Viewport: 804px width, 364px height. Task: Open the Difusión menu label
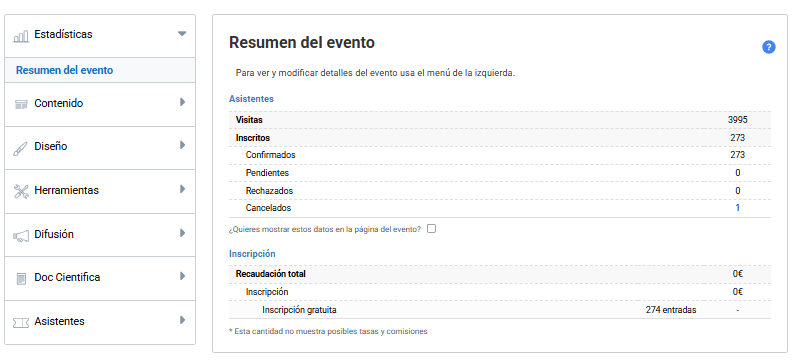(x=54, y=234)
